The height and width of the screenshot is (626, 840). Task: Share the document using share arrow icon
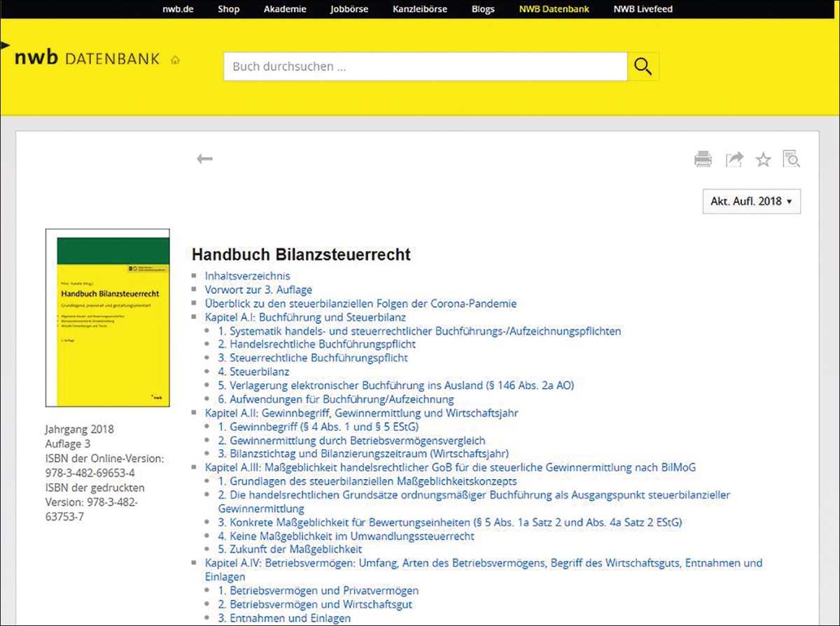734,159
